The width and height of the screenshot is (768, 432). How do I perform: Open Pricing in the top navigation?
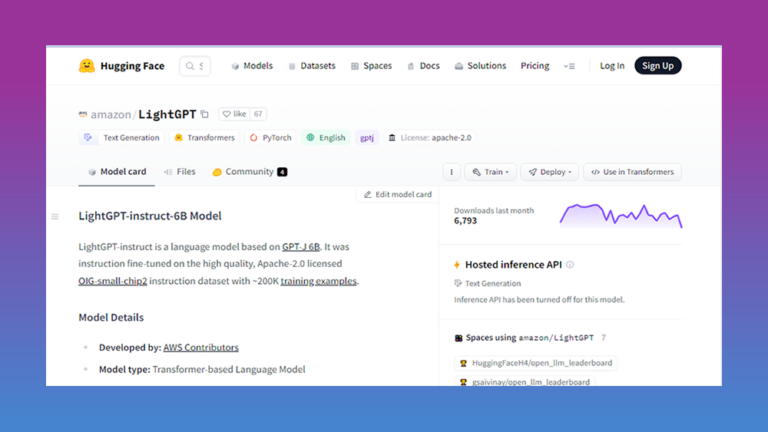point(535,66)
